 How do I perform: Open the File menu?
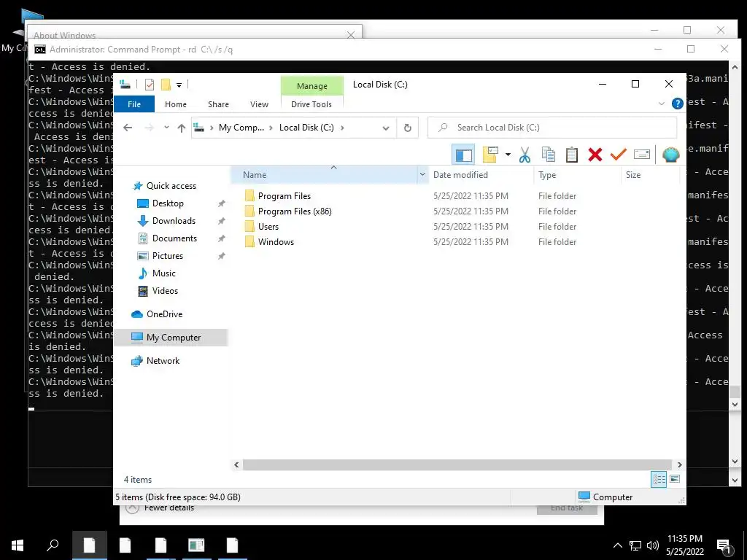point(134,104)
